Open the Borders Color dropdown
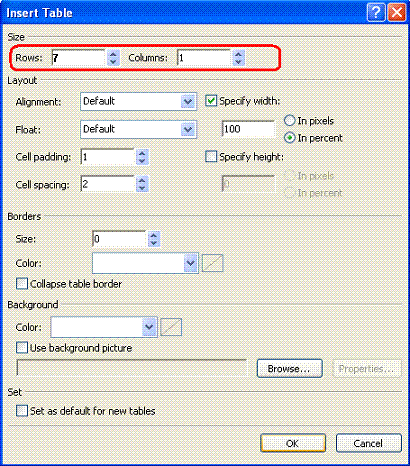 [145, 263]
